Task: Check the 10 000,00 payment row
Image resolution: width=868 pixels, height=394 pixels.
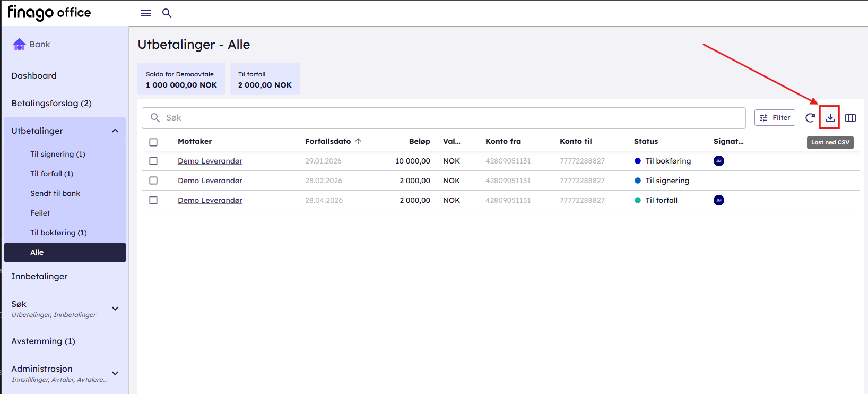Action: pos(153,161)
